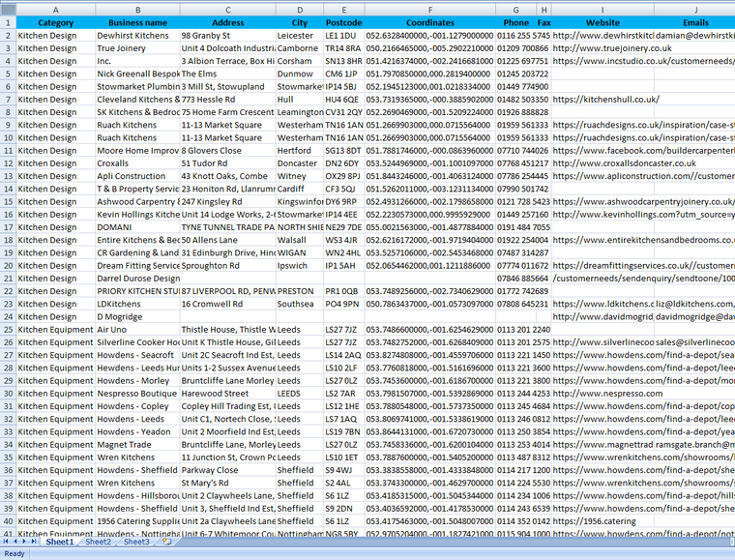
Task: Click the 'Category' header cell
Action: click(x=56, y=22)
